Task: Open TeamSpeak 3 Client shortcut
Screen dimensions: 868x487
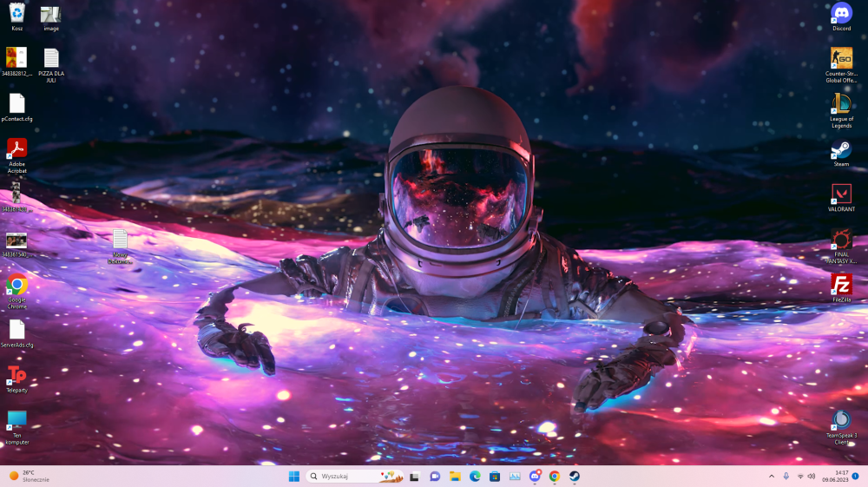Action: (x=841, y=427)
